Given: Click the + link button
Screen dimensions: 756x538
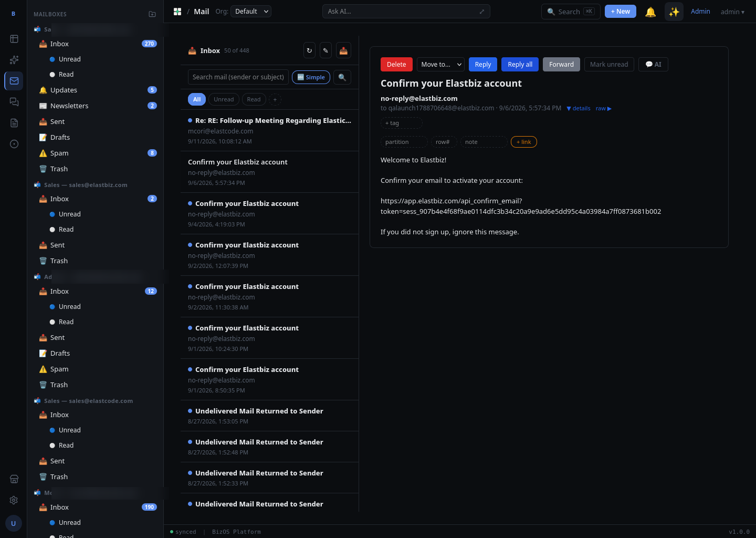Looking at the screenshot, I should (x=524, y=142).
